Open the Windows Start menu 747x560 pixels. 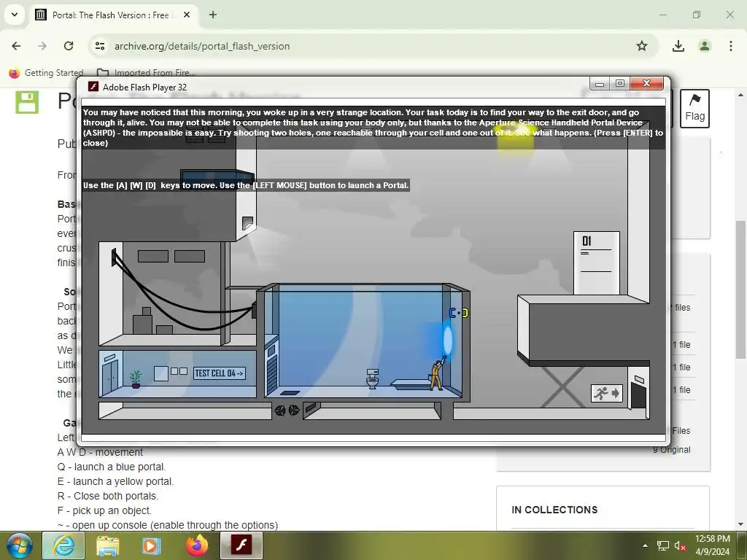point(20,545)
